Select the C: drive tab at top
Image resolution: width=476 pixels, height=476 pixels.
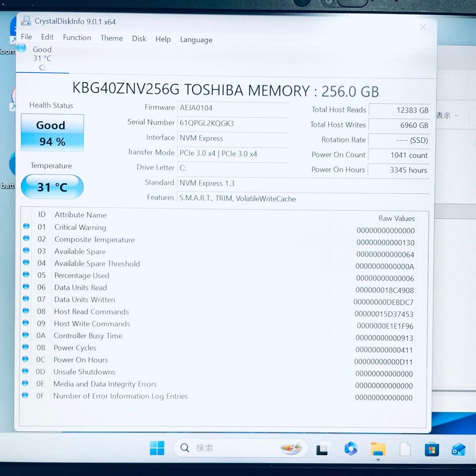pos(42,58)
